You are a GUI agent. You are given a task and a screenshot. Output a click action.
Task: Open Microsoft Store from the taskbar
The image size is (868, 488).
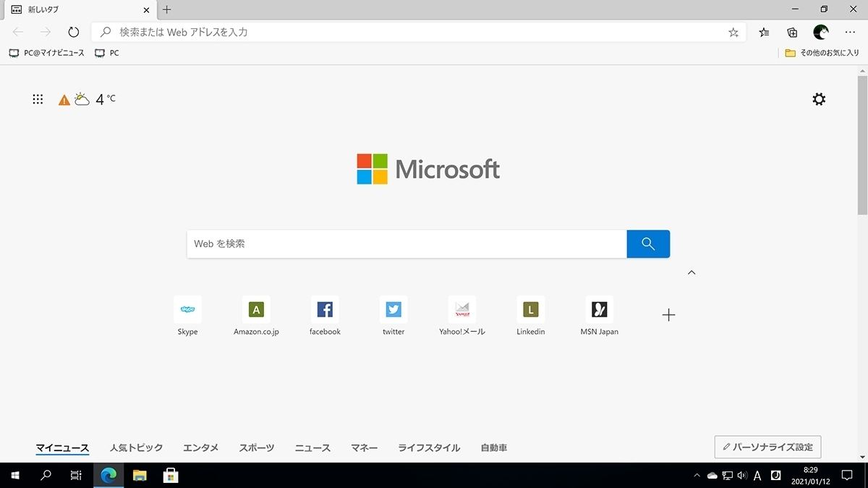(x=171, y=475)
